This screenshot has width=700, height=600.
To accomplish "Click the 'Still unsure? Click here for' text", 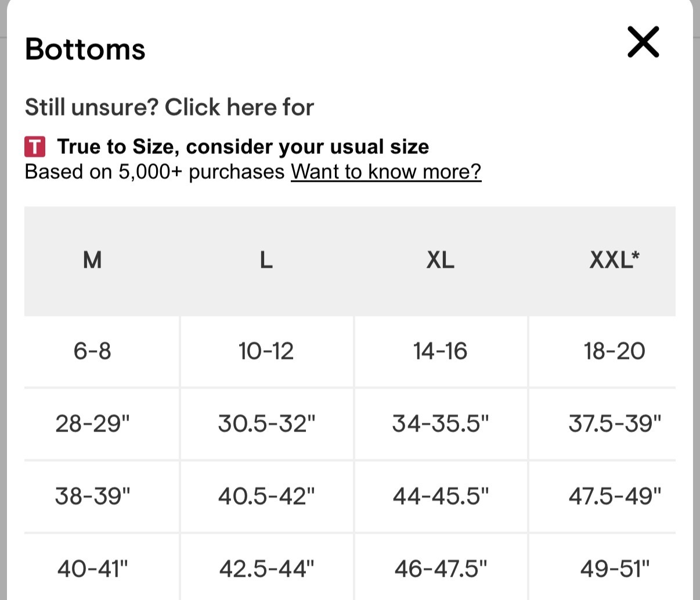I will point(169,107).
